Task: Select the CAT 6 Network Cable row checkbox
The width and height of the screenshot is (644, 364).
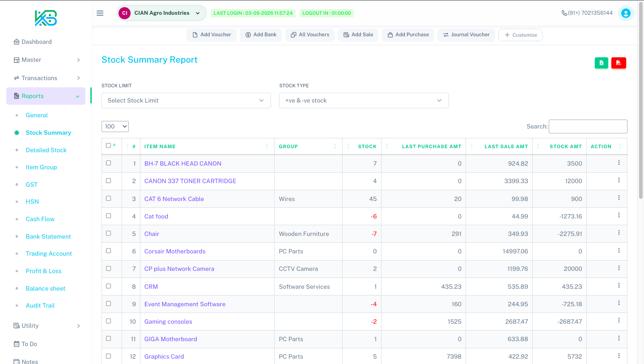Action: point(108,198)
